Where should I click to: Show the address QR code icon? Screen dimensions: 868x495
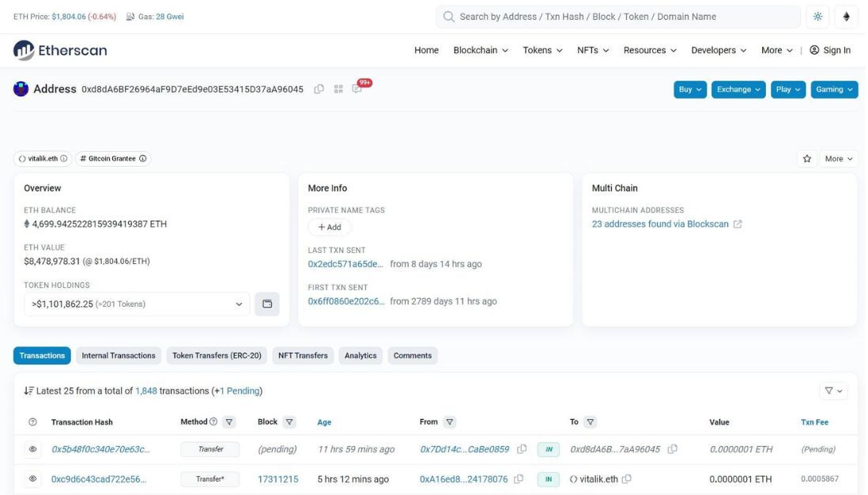click(338, 89)
